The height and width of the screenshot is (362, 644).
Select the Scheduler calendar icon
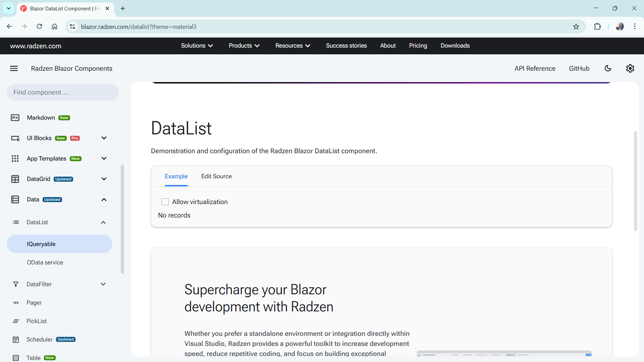[x=16, y=339]
